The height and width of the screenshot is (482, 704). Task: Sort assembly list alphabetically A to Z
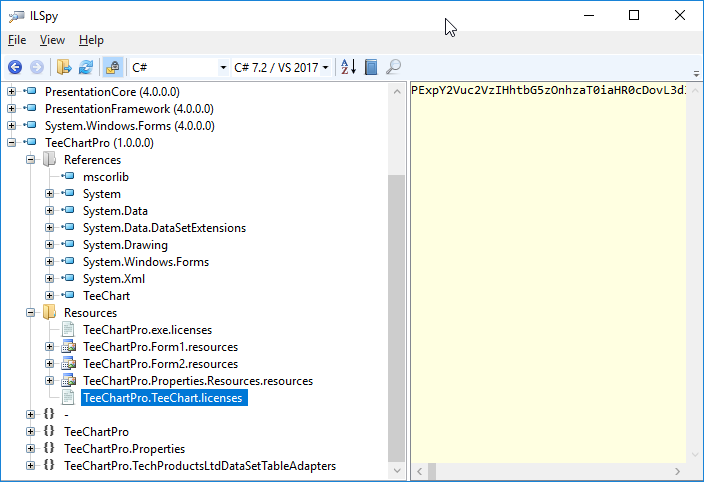[x=348, y=67]
